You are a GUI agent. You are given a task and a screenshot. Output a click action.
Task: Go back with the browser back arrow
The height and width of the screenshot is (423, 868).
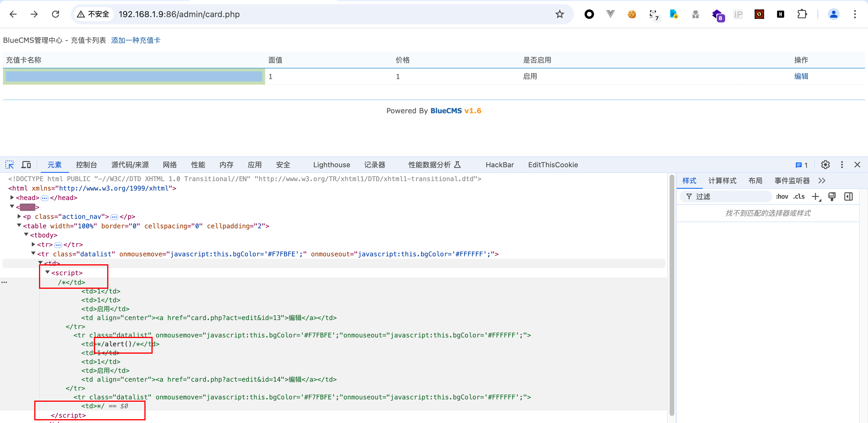(x=13, y=14)
